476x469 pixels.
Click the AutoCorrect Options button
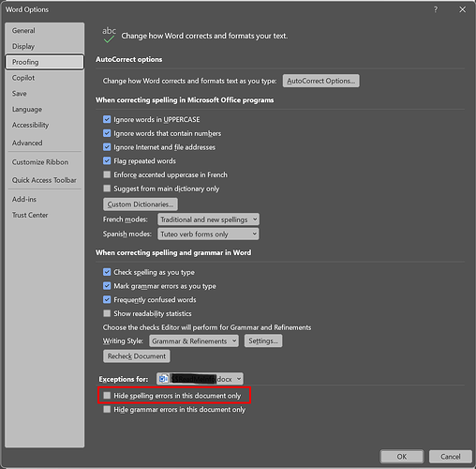coord(320,81)
